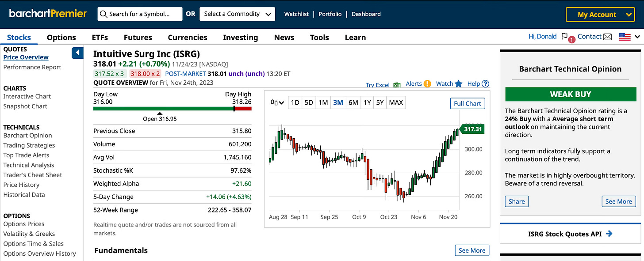This screenshot has width=644, height=261.
Task: Open the Dashboard link
Action: pyautogui.click(x=366, y=14)
